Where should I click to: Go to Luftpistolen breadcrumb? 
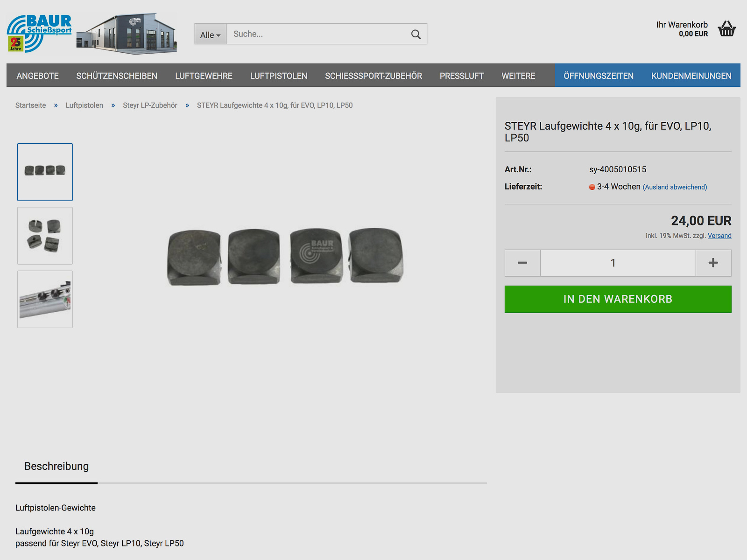[85, 105]
